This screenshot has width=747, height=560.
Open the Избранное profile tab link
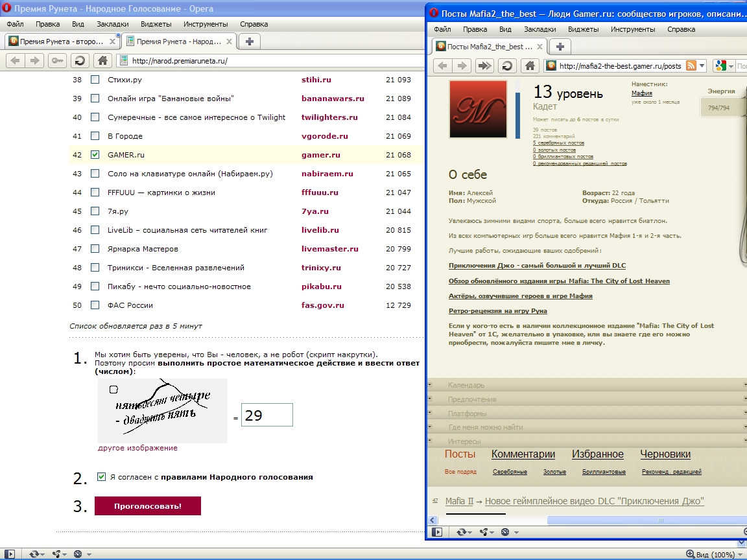597,454
